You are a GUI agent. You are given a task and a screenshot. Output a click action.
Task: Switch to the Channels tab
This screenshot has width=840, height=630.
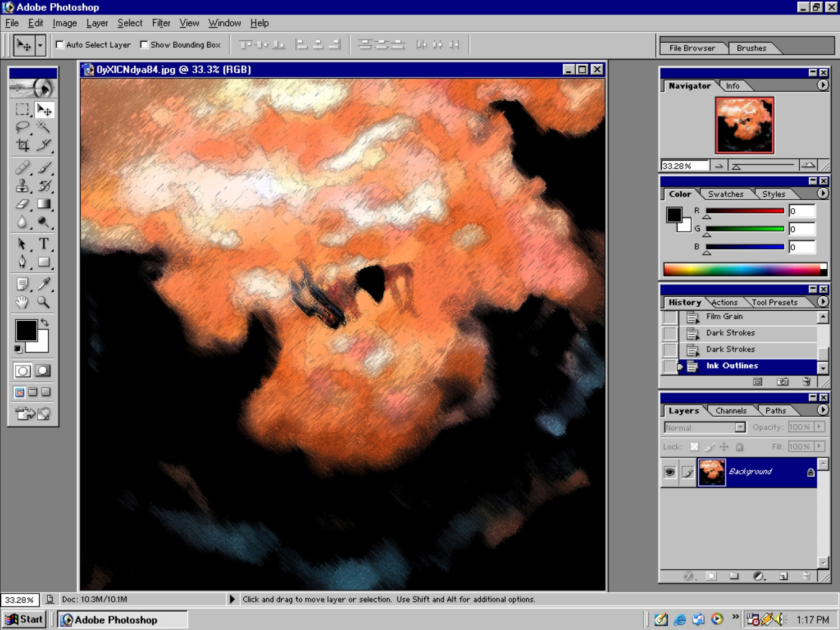(731, 411)
